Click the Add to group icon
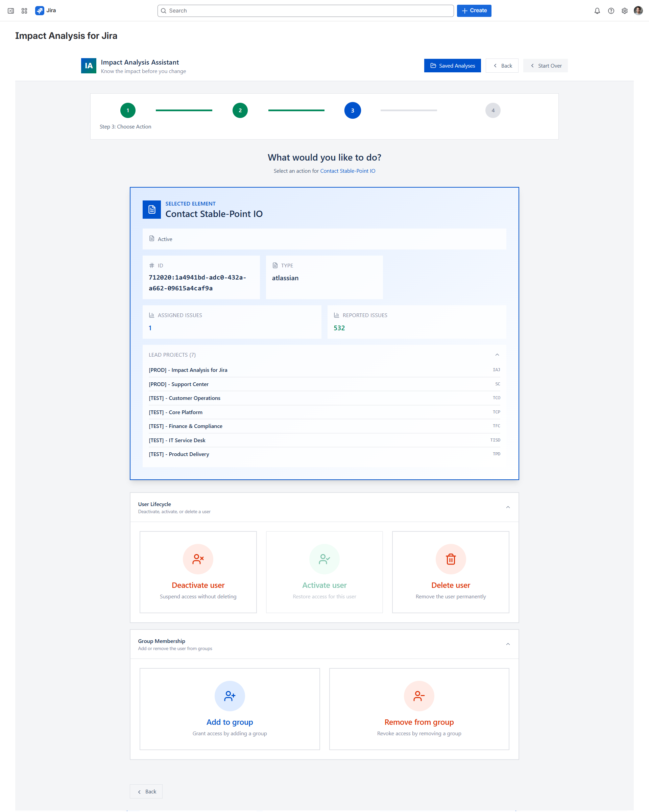This screenshot has height=812, width=649. click(x=230, y=696)
